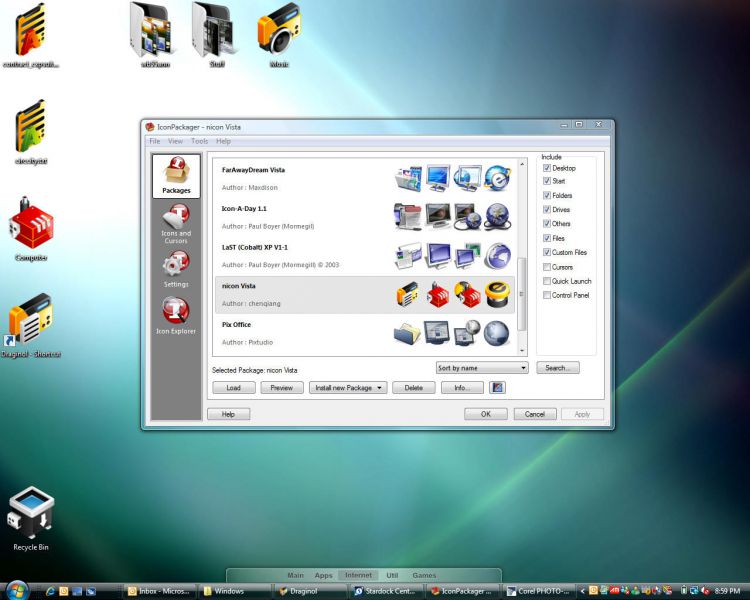This screenshot has width=750, height=600.
Task: Click the Info... button
Action: point(462,388)
